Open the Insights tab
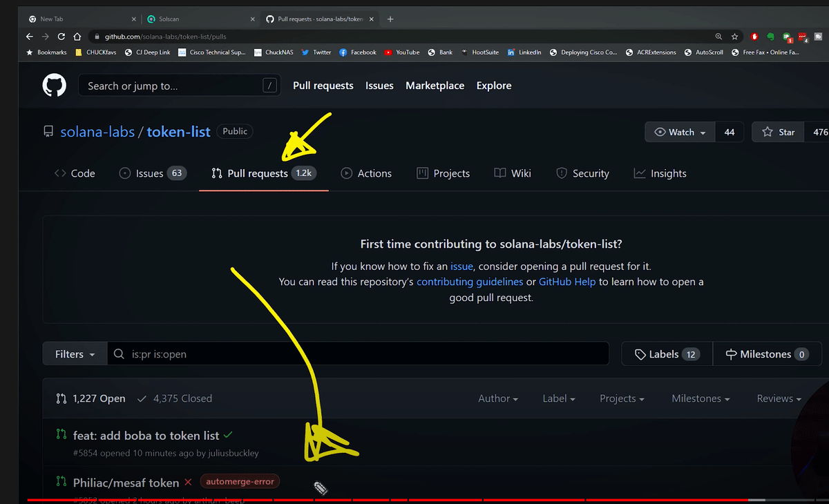 click(660, 173)
